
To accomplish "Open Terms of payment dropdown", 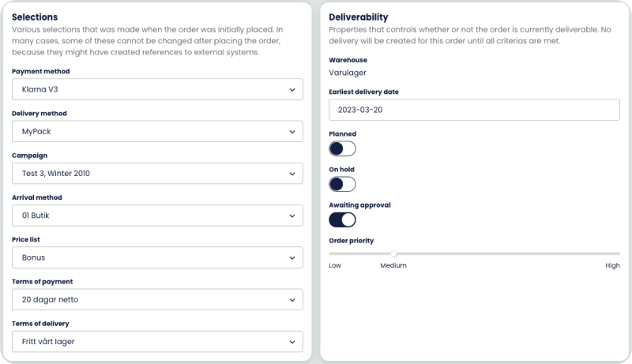I will [157, 299].
